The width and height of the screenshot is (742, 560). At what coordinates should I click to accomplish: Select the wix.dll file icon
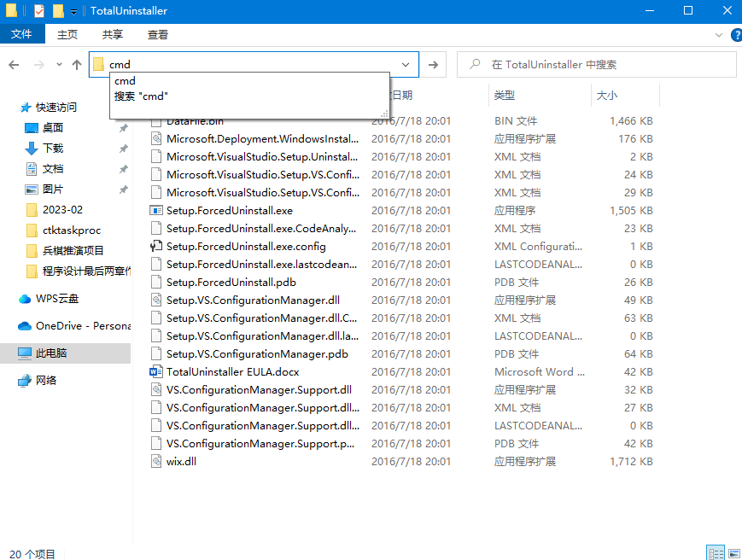156,461
